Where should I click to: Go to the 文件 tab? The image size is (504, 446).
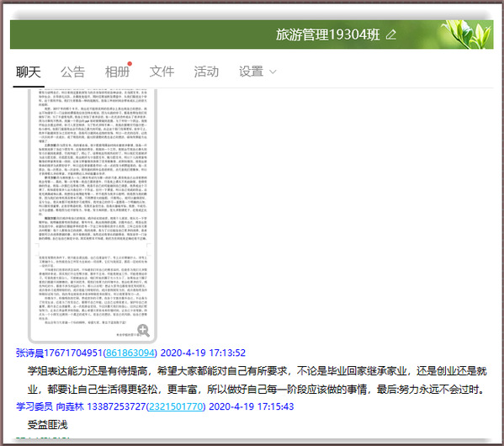tap(162, 72)
